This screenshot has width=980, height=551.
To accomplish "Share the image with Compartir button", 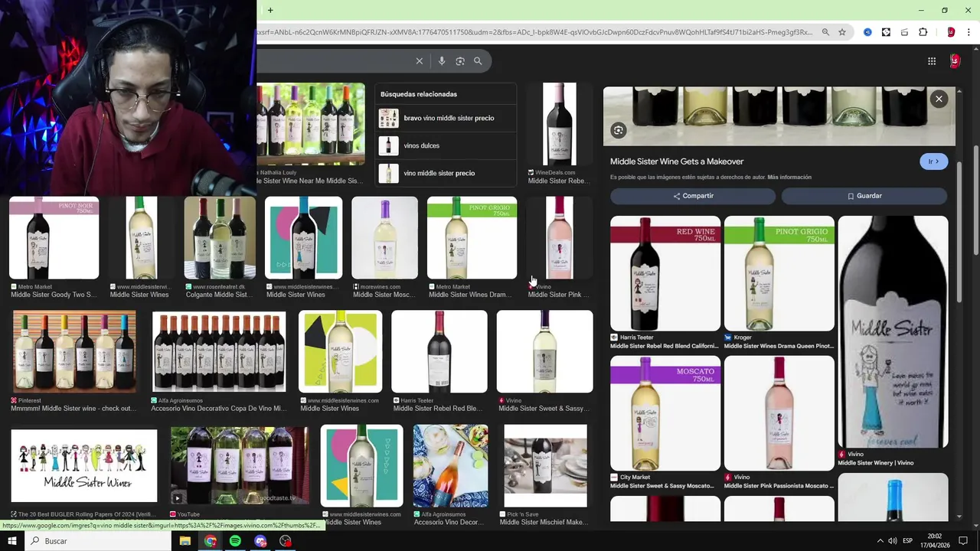I will click(693, 196).
